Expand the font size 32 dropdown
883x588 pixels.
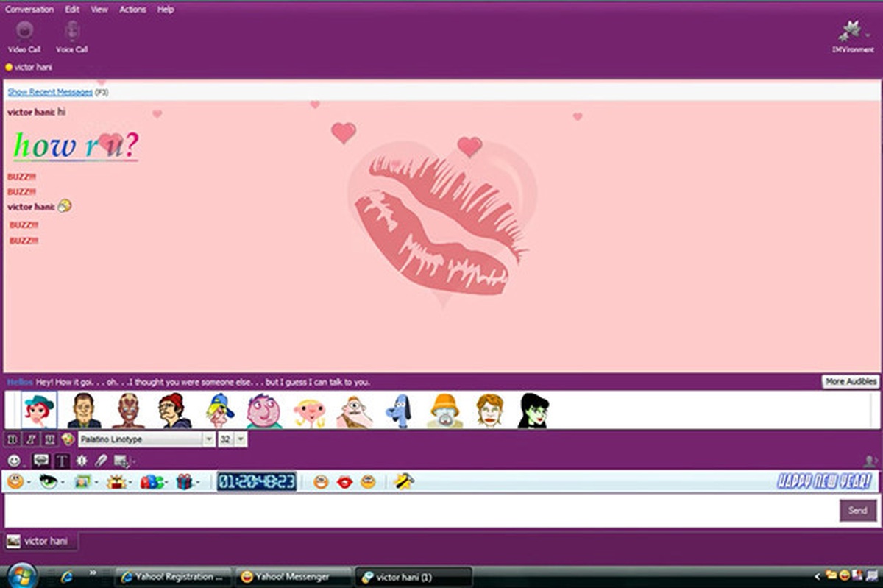[241, 439]
